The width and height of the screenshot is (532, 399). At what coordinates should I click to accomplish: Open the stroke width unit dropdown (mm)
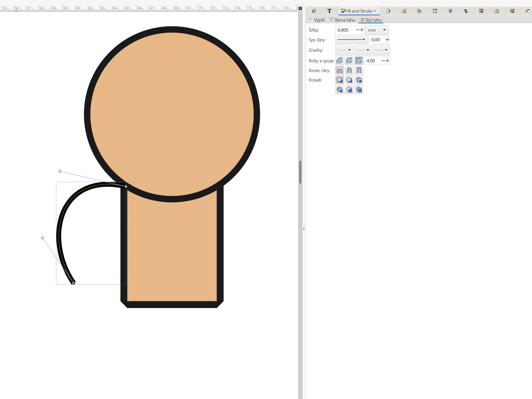coord(377,30)
